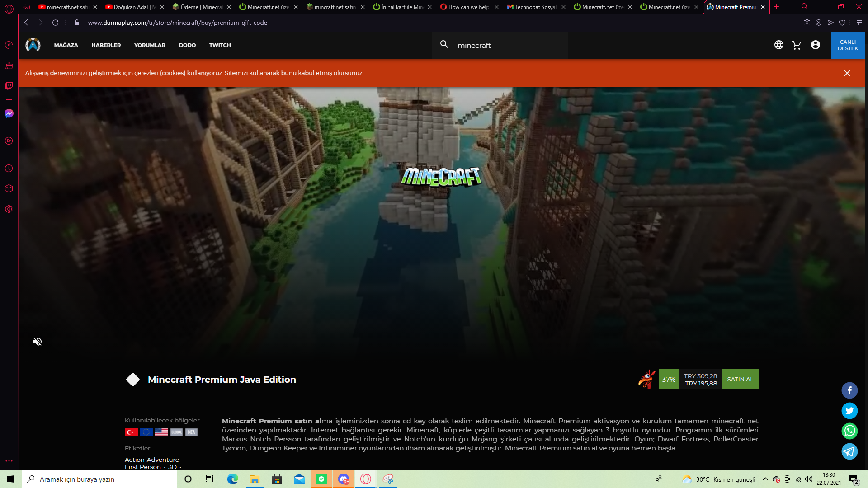Click the SATIN AL buy button
Image resolution: width=868 pixels, height=488 pixels.
pos(740,380)
